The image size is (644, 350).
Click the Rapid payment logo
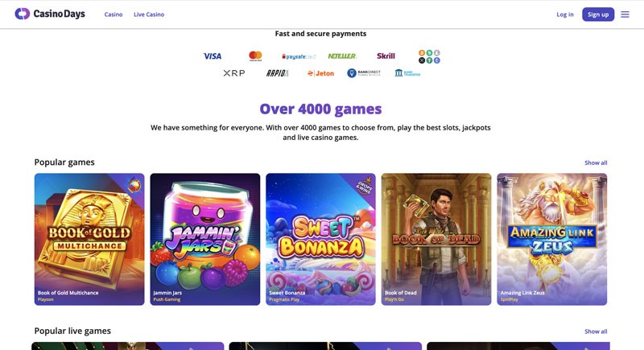pos(277,73)
